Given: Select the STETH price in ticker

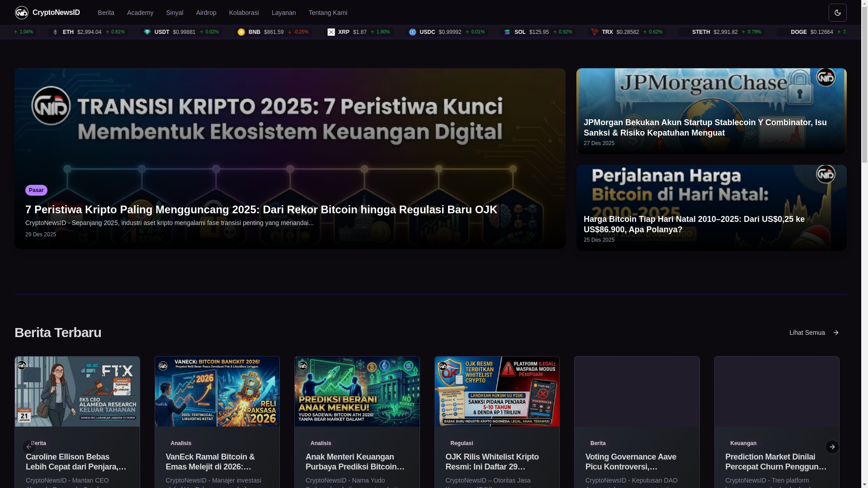Looking at the screenshot, I should click(726, 32).
